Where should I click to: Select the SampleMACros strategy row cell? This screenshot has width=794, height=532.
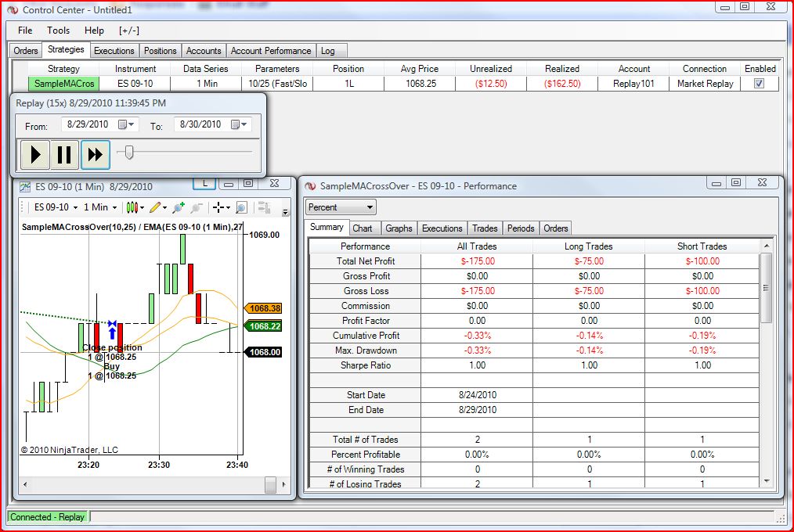(63, 84)
